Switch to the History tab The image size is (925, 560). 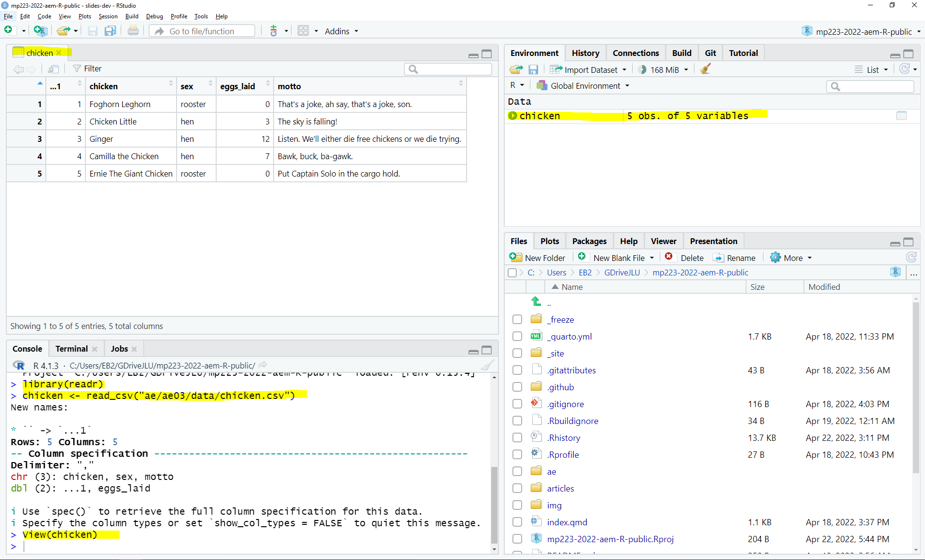585,53
